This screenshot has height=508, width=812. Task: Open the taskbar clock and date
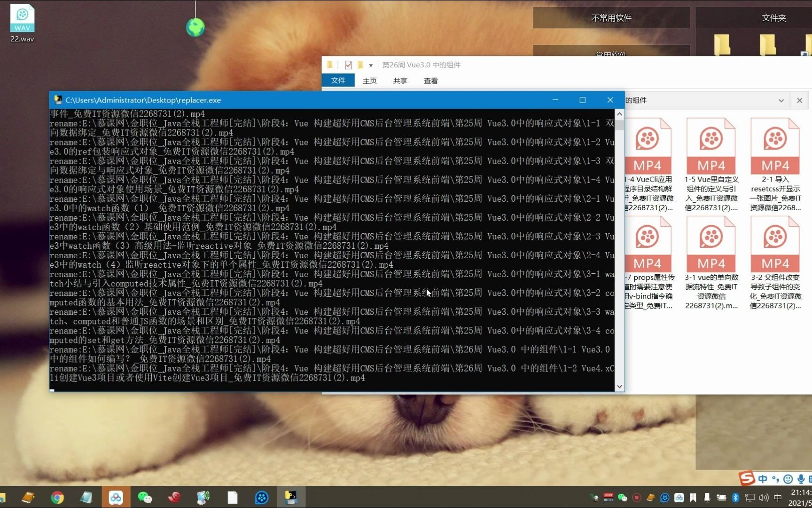(x=800, y=497)
